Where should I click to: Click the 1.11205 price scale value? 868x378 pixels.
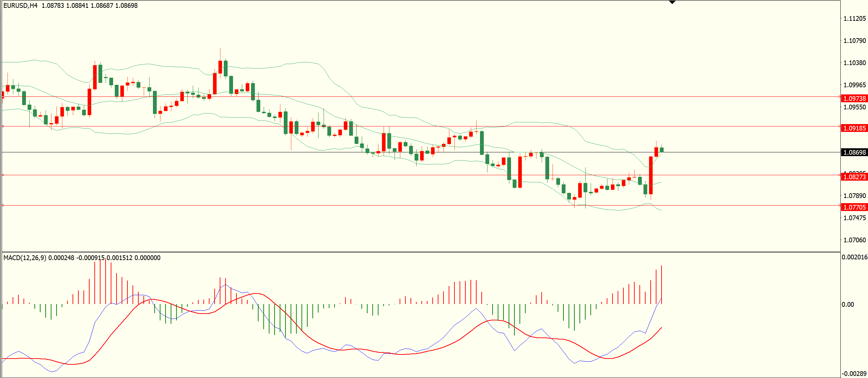[854, 18]
